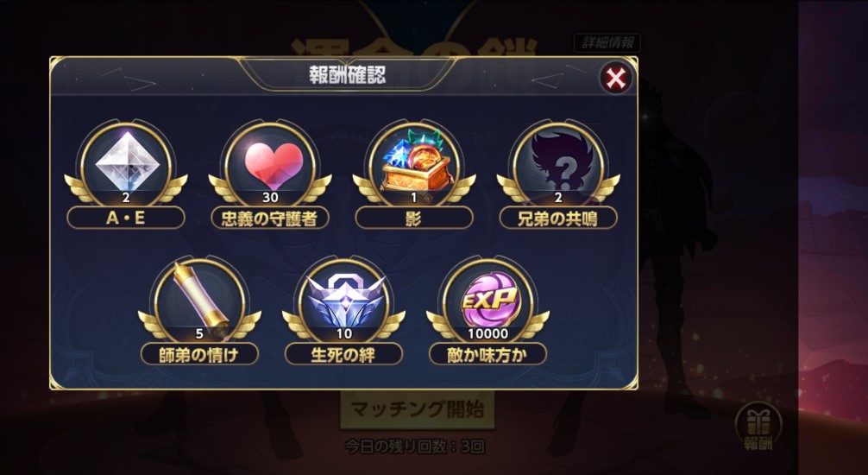868x475 pixels.
Task: Click the 師弟の情け label
Action: click(199, 354)
